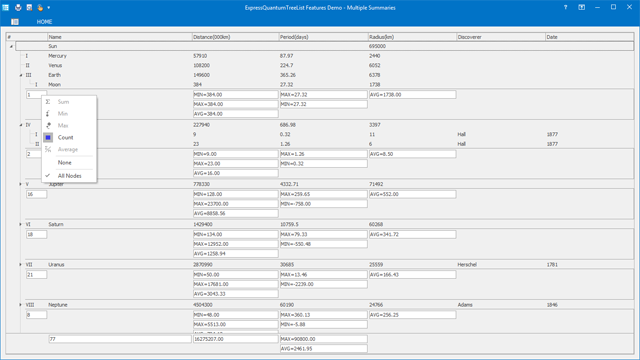This screenshot has height=360, width=640.
Task: Click the footer MAX=90800.00 cell
Action: pyautogui.click(x=323, y=339)
